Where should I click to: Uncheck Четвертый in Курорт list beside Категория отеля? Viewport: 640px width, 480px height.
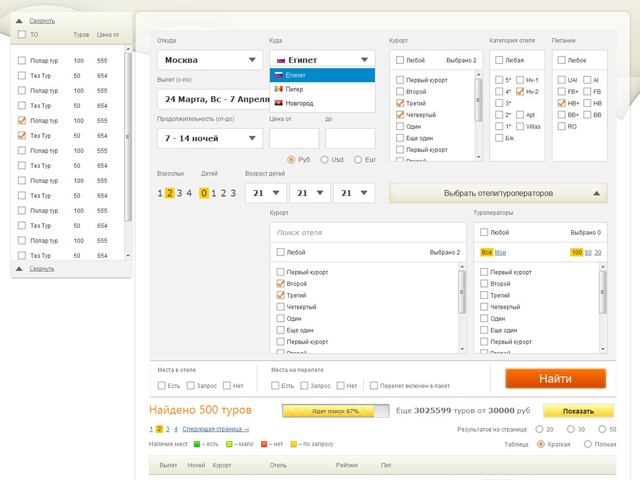pos(400,115)
